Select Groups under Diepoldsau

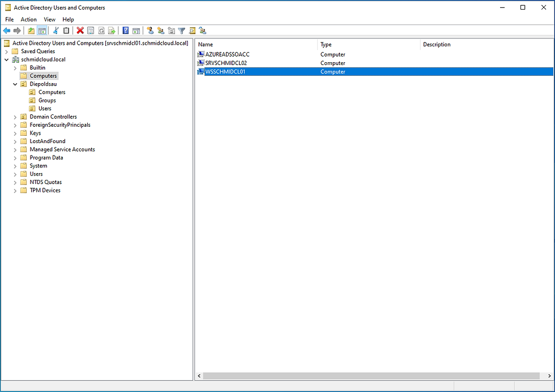tap(47, 100)
